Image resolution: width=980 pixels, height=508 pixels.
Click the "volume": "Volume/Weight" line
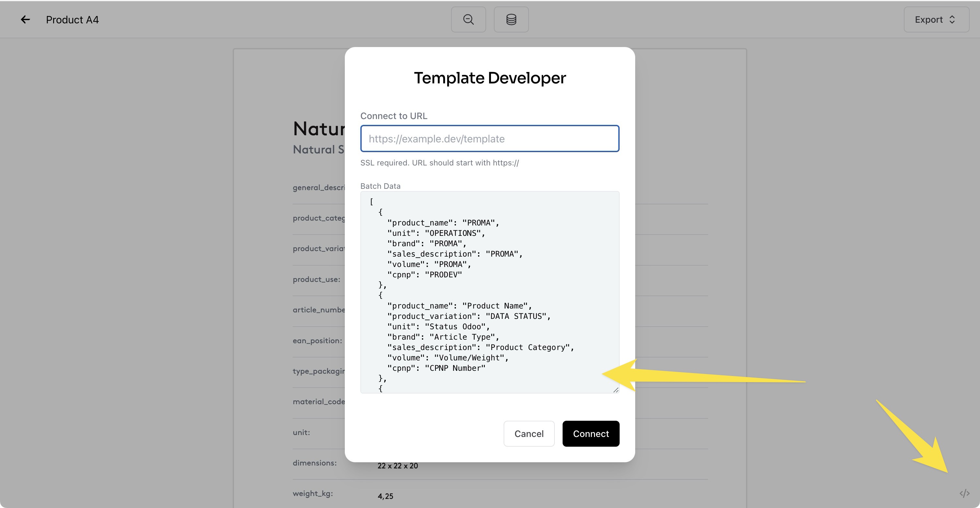448,357
